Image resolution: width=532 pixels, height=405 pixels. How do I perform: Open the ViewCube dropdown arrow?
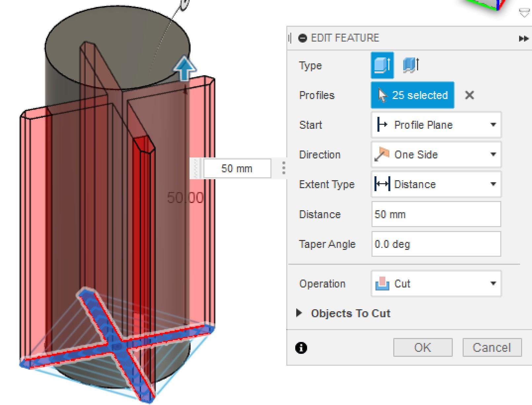524,13
